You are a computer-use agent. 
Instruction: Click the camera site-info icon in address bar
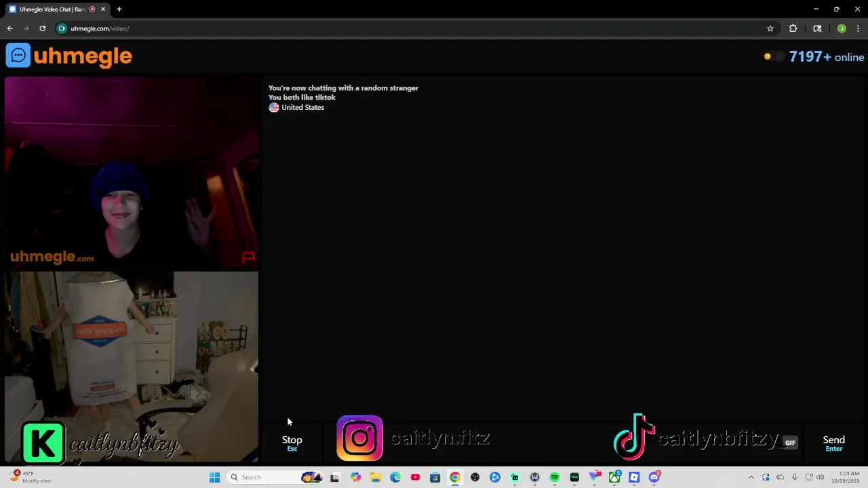[62, 28]
